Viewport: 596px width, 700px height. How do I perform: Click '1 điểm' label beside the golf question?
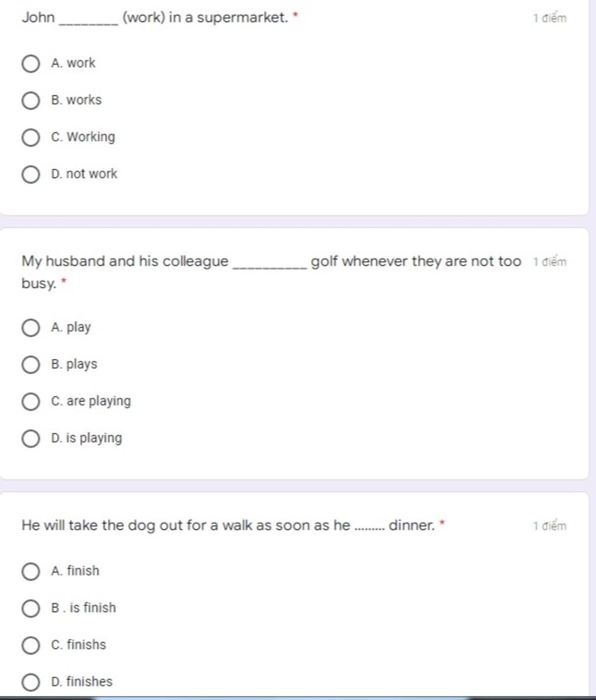549,262
